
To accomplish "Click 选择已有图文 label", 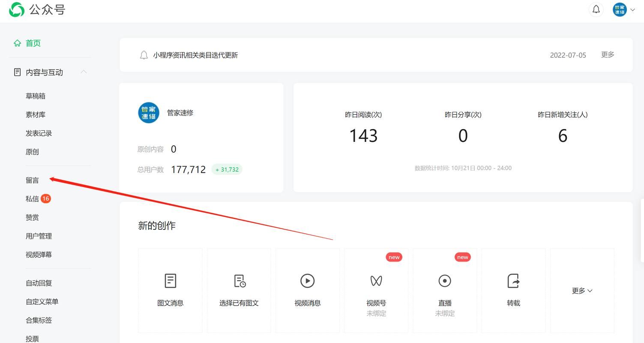I will tap(239, 303).
